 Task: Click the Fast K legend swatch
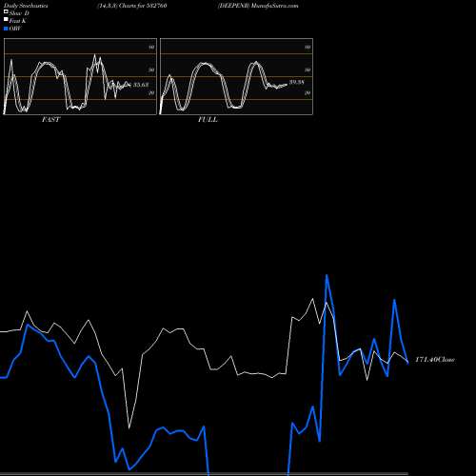(6, 20)
